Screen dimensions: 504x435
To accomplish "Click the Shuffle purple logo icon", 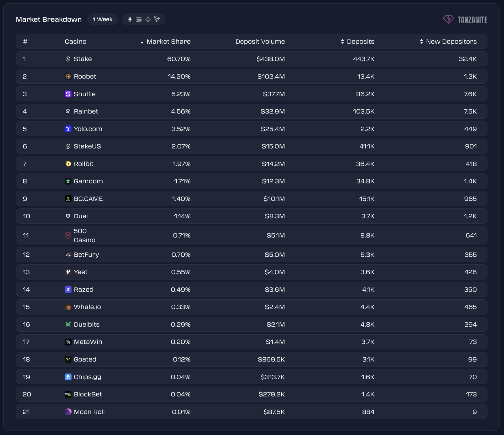I will (68, 94).
